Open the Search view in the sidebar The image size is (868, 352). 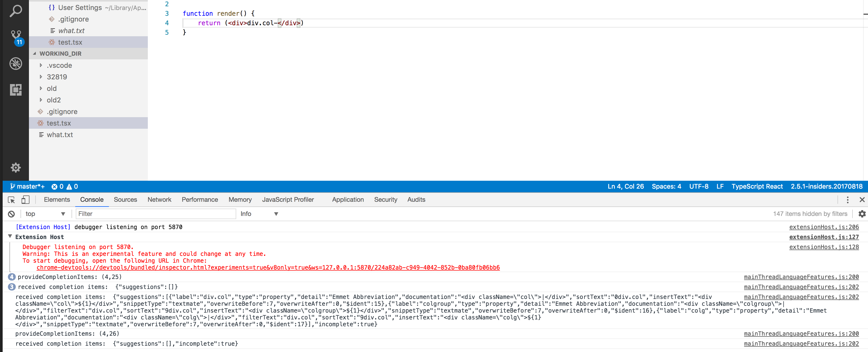tap(16, 11)
